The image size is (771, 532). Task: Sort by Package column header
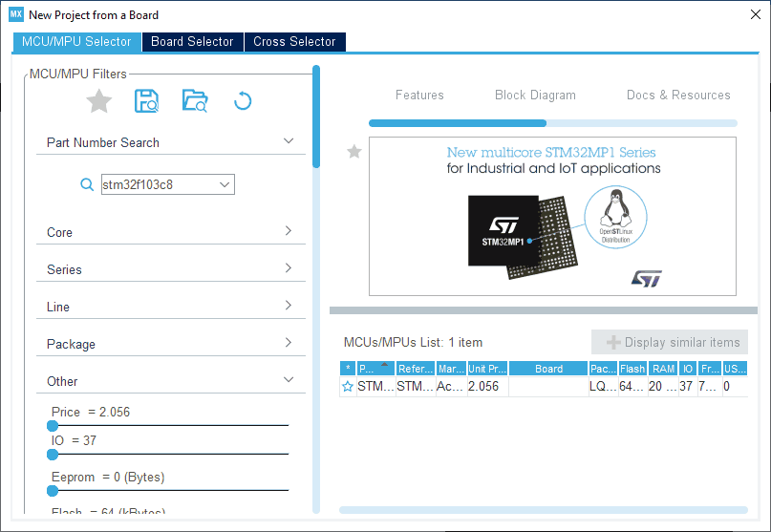tap(603, 369)
